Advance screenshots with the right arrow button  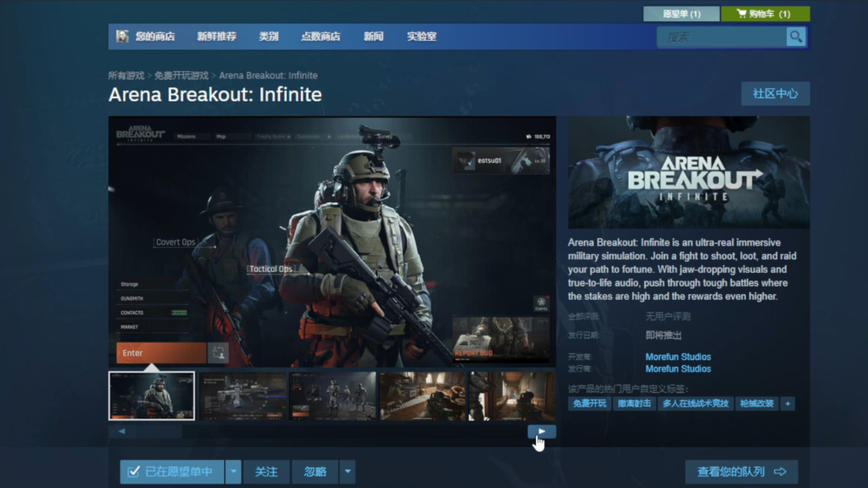tap(542, 431)
